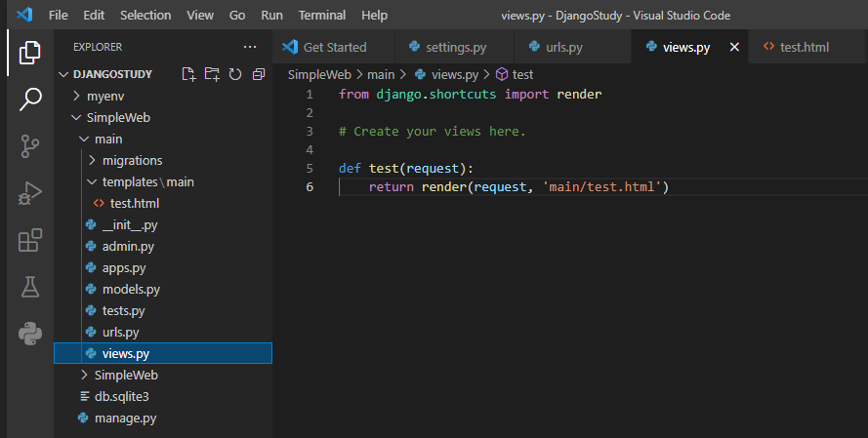Collapse all folders in Explorer
868x438 pixels.
click(259, 74)
